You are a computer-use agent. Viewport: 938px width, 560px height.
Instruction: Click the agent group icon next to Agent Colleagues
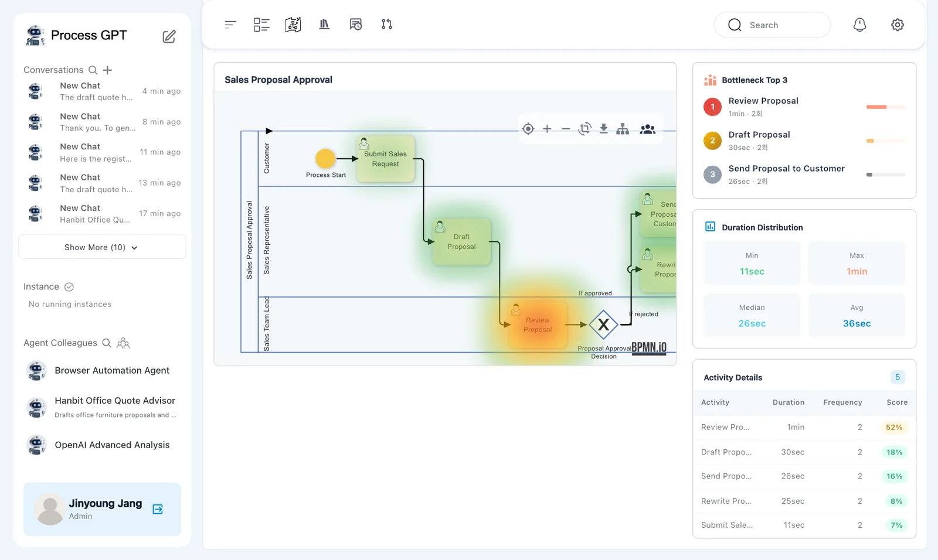pyautogui.click(x=123, y=343)
